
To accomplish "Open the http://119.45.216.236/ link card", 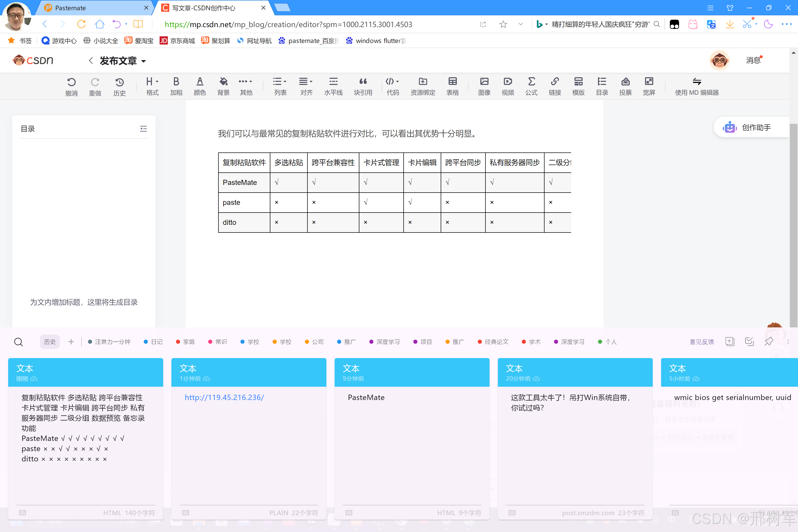I will pyautogui.click(x=224, y=397).
